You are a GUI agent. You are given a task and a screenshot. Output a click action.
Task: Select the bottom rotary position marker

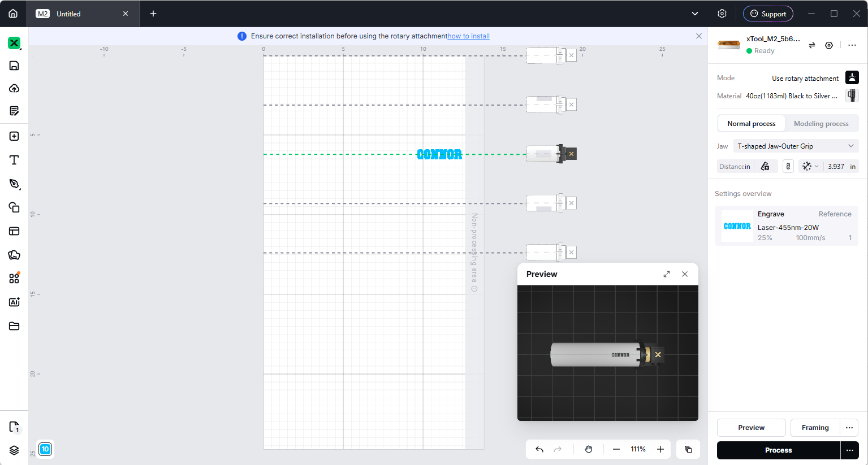[551, 252]
